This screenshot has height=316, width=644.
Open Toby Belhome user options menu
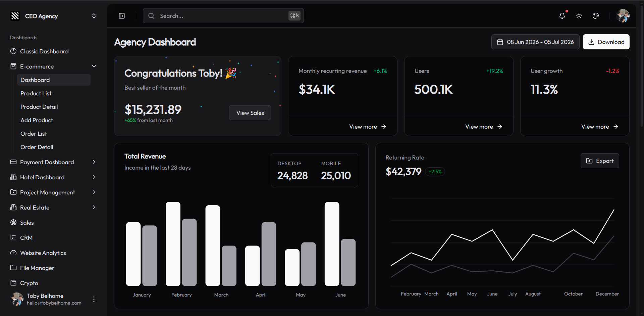coord(94,299)
